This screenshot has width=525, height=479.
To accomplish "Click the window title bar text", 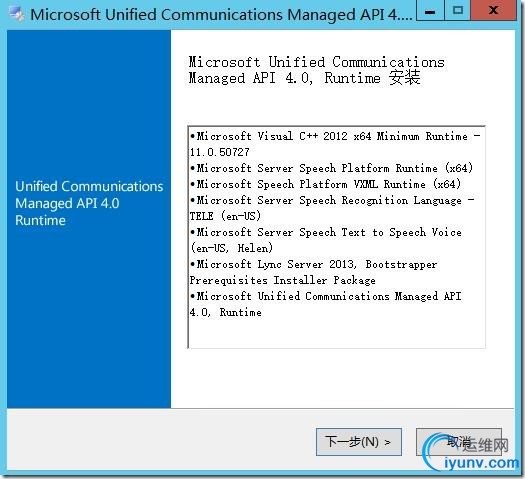I will pos(221,14).
